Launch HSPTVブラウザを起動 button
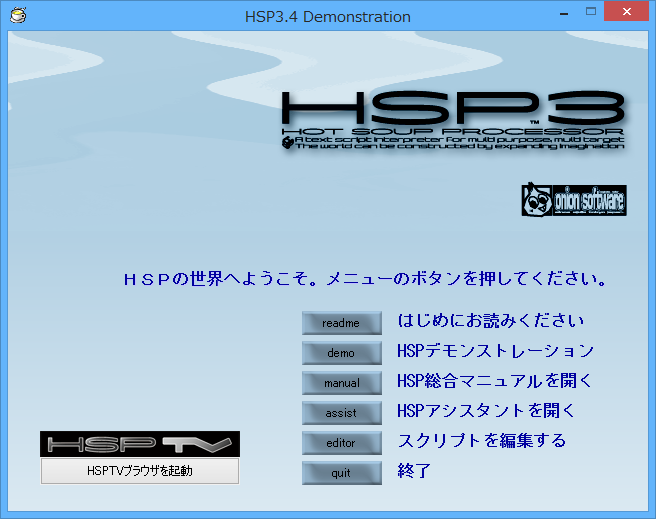Screen dimensions: 656x519 pyautogui.click(x=140, y=471)
